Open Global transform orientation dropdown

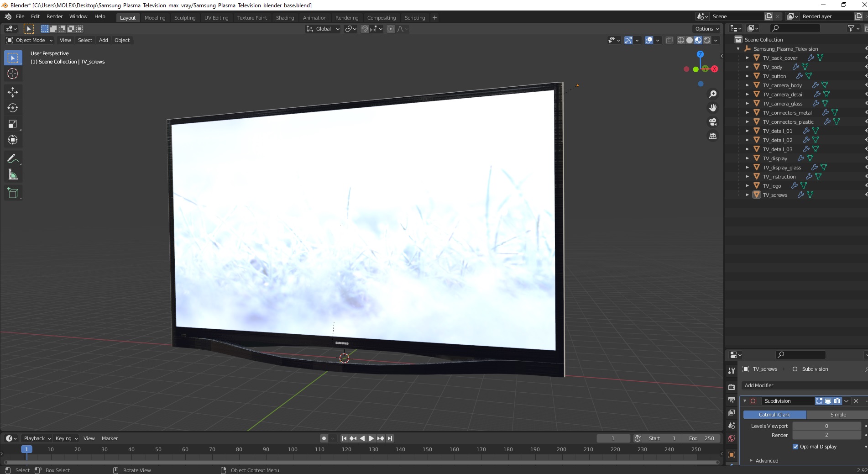click(323, 29)
